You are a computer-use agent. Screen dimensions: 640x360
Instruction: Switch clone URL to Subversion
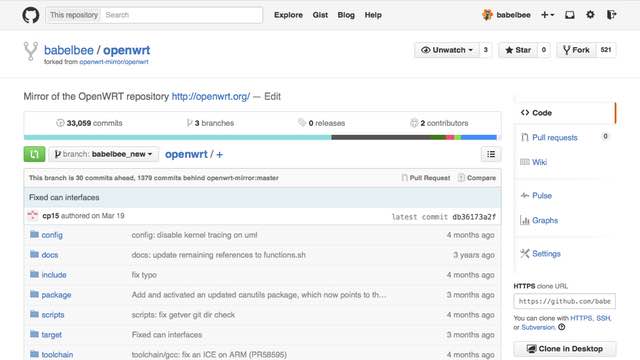click(x=538, y=327)
